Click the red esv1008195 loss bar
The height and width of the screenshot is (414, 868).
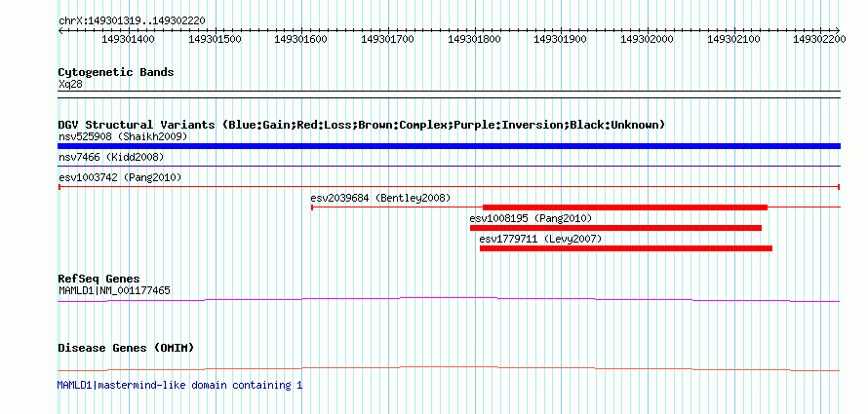click(615, 228)
